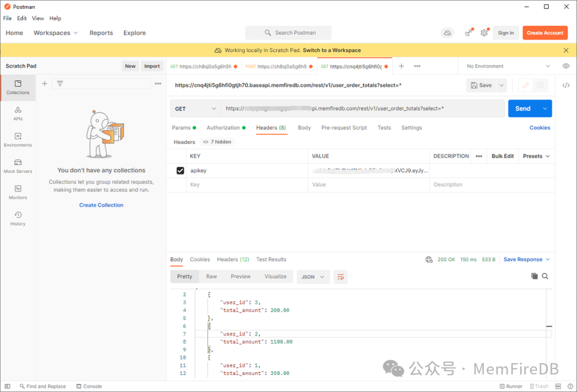Click the filter icon in collections sidebar
This screenshot has width=577, height=392.
coord(60,83)
